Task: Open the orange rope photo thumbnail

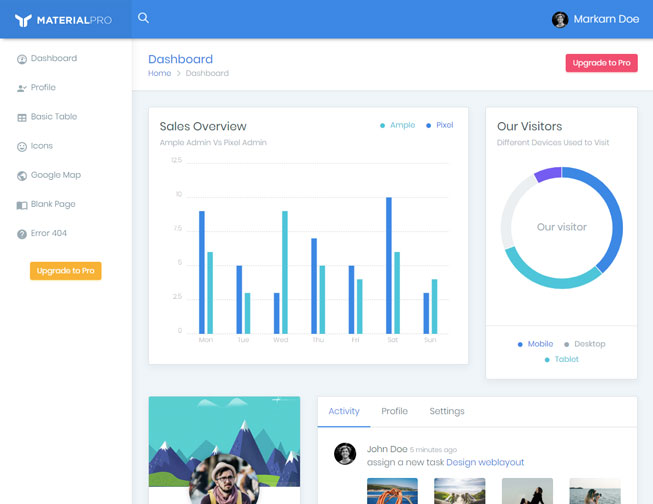Action: 392,491
